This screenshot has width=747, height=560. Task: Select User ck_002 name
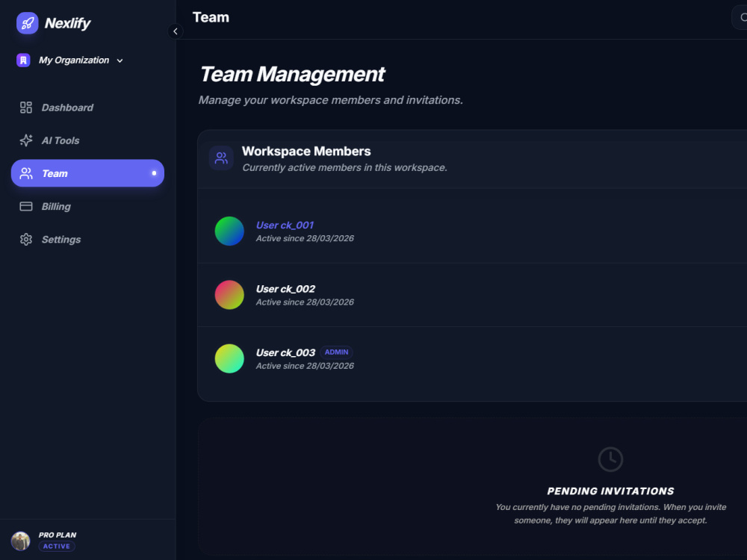(285, 289)
